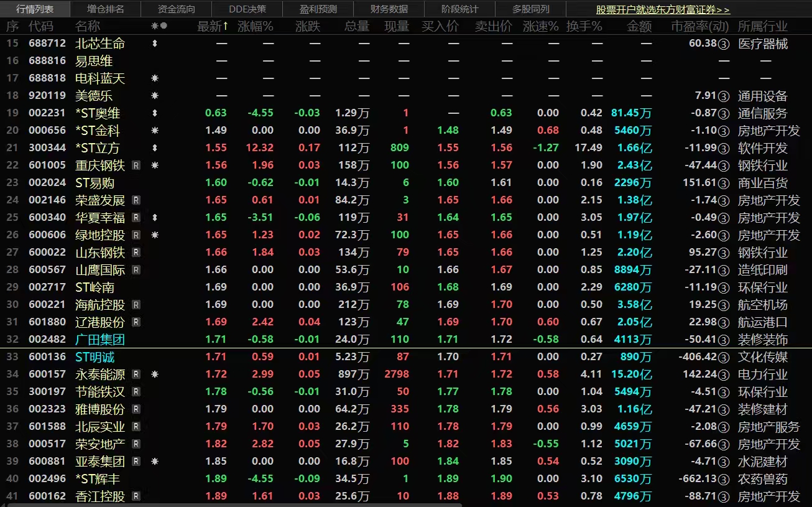Image resolution: width=812 pixels, height=507 pixels.
Task: Click the up-down arrow marker for 北芯生命
Action: (155, 44)
